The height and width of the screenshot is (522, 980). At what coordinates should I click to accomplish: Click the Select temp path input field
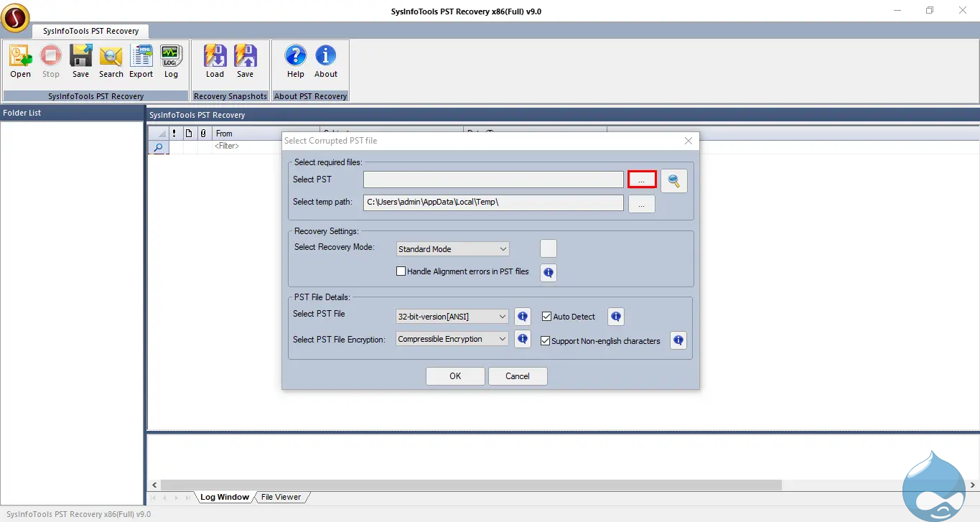[x=493, y=202]
